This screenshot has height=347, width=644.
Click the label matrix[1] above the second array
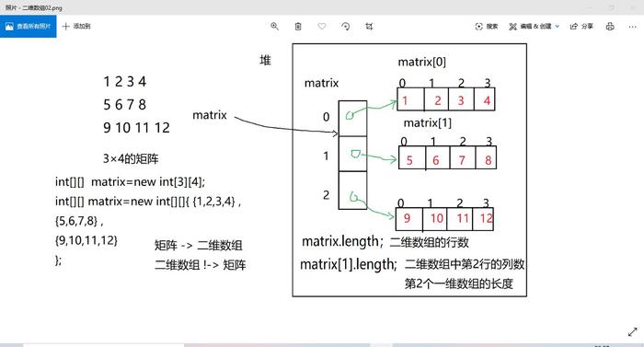coord(428,123)
